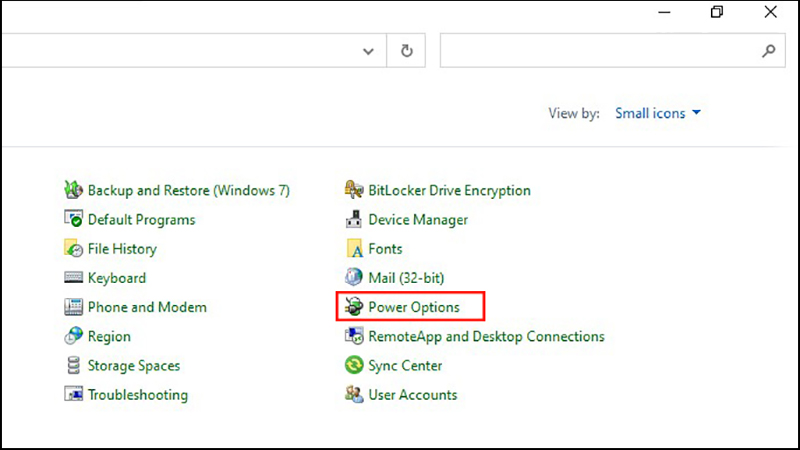800x450 pixels.
Task: Open the Troubleshooting link
Action: tap(138, 395)
